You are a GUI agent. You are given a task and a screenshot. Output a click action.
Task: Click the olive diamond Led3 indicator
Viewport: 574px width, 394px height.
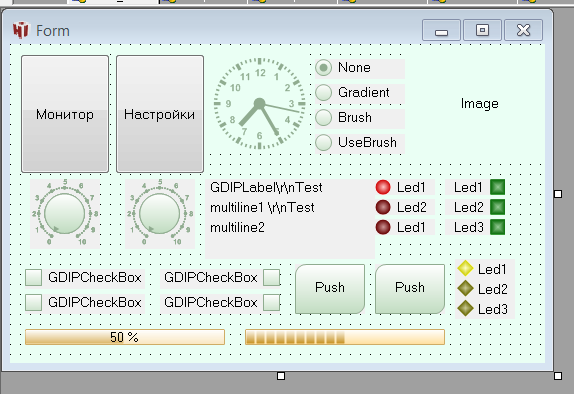tap(466, 308)
